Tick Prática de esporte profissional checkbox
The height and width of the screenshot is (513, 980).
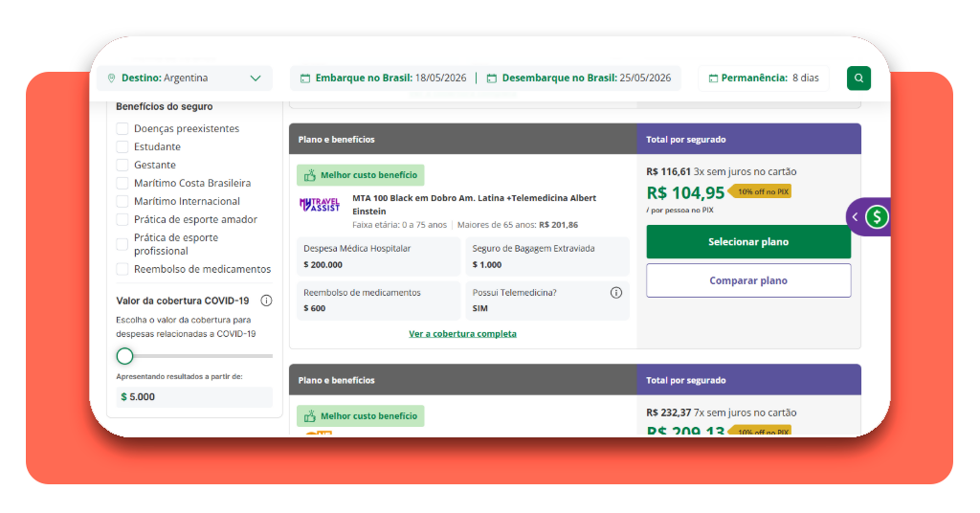coord(122,244)
